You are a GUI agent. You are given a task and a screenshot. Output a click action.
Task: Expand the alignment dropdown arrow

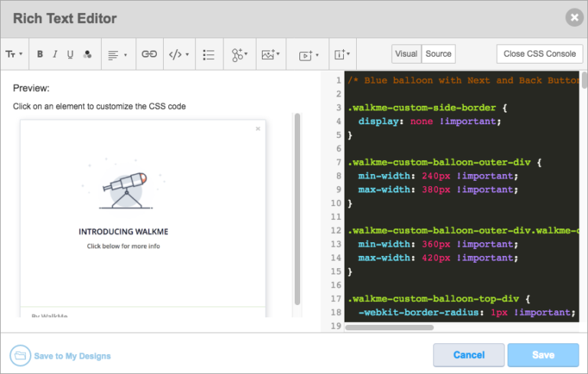coord(126,55)
